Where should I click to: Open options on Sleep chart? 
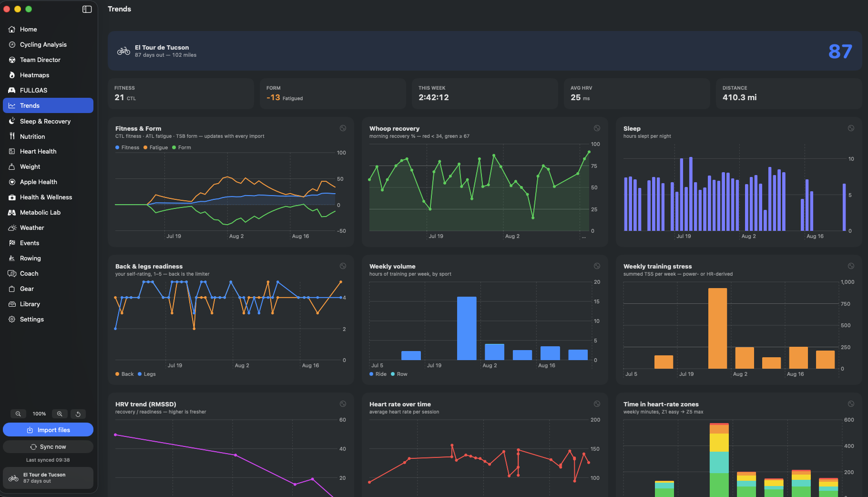(x=851, y=128)
